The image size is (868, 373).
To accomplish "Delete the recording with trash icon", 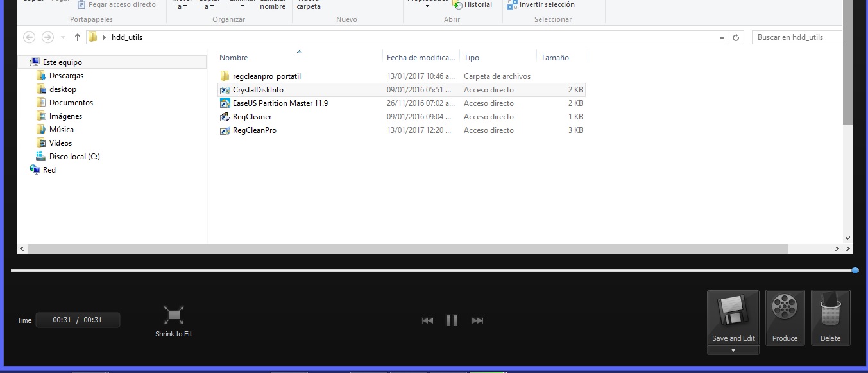I will point(830,308).
